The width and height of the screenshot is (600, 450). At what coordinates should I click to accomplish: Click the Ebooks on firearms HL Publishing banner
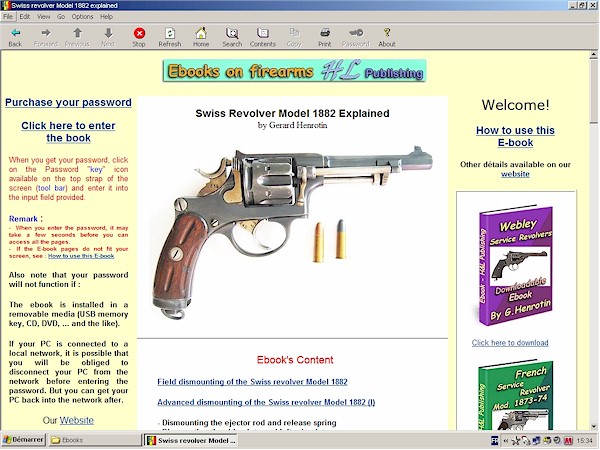coord(294,71)
